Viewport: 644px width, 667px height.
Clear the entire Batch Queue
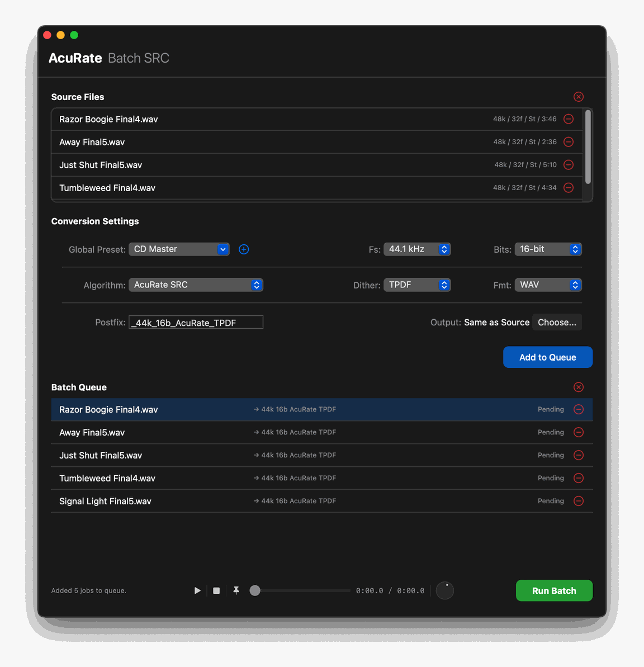pos(579,387)
